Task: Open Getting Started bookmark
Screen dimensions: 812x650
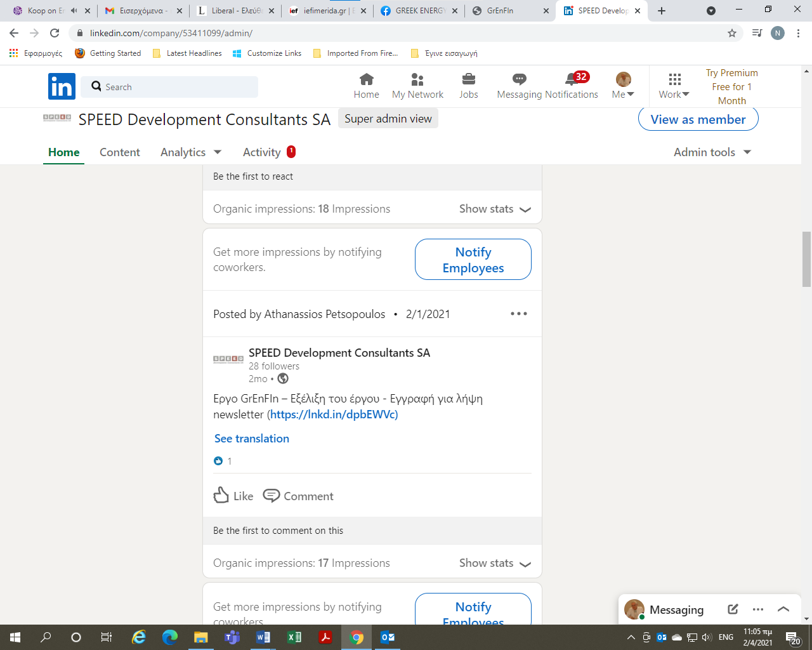Action: point(108,53)
